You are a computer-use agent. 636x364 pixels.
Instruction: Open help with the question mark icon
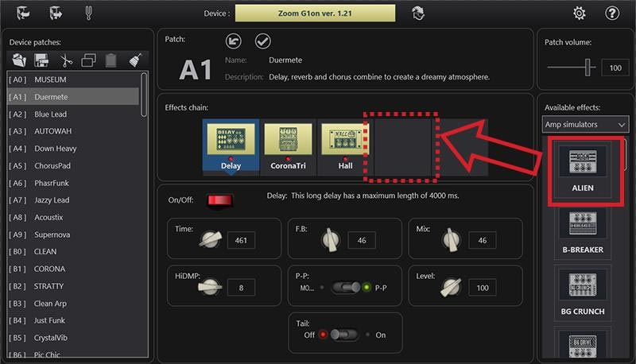[x=612, y=14]
